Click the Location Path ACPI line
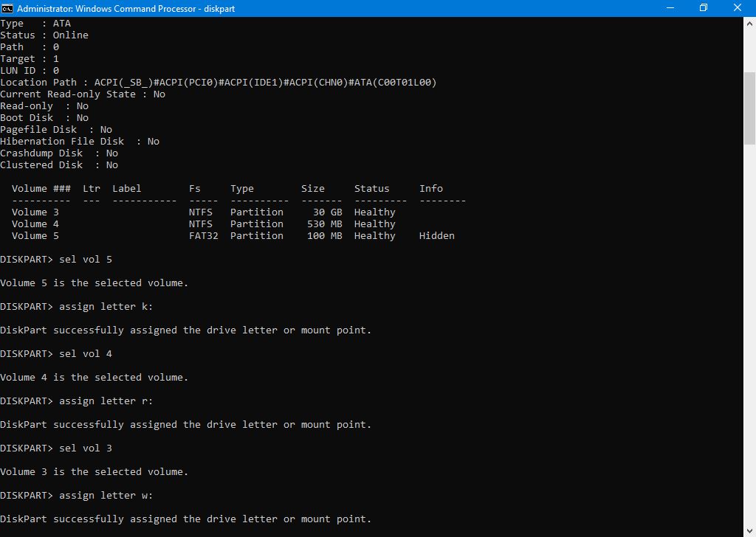Image resolution: width=756 pixels, height=537 pixels. click(x=219, y=83)
